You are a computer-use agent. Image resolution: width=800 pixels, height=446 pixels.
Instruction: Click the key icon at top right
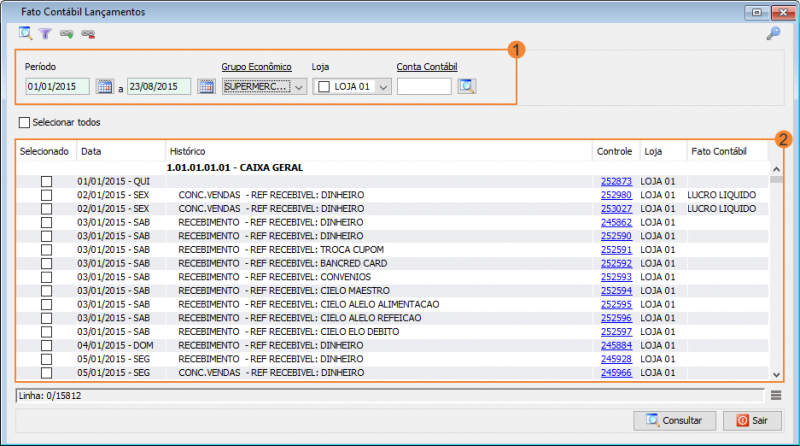click(x=773, y=34)
